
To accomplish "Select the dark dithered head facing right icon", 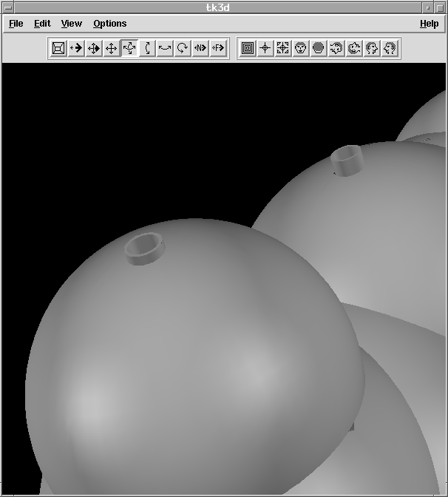I will [354, 48].
